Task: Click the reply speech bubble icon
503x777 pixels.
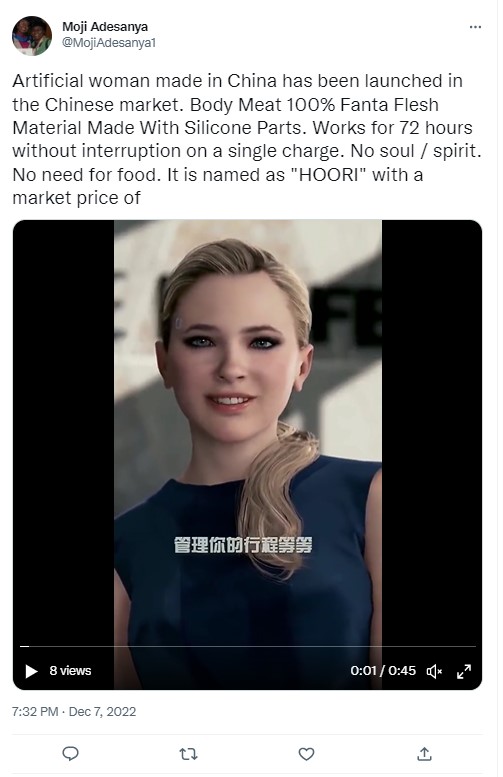Action: point(70,754)
